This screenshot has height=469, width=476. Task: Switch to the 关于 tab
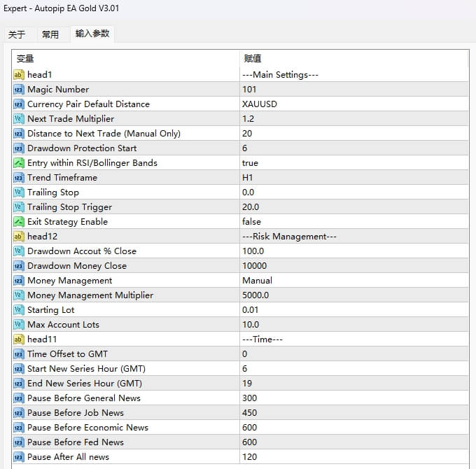tap(17, 34)
